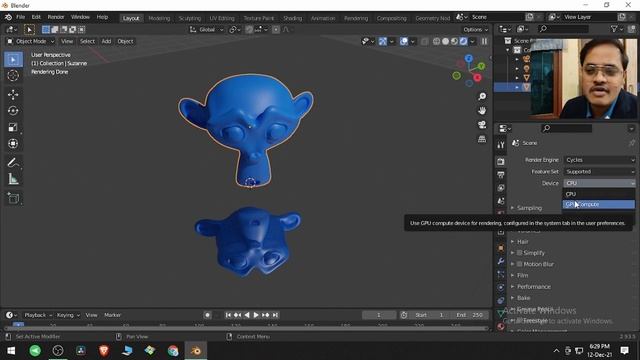
Task: Open the Render properties tab
Action: pos(501,162)
